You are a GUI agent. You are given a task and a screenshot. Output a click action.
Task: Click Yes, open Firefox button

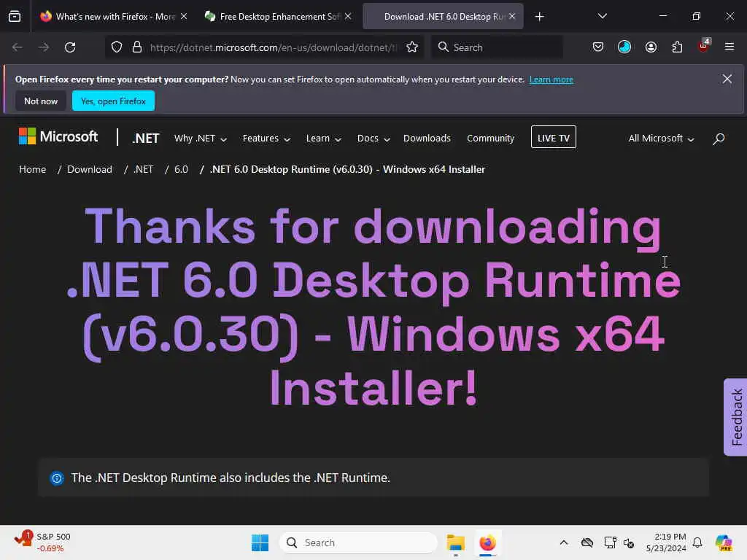click(113, 101)
